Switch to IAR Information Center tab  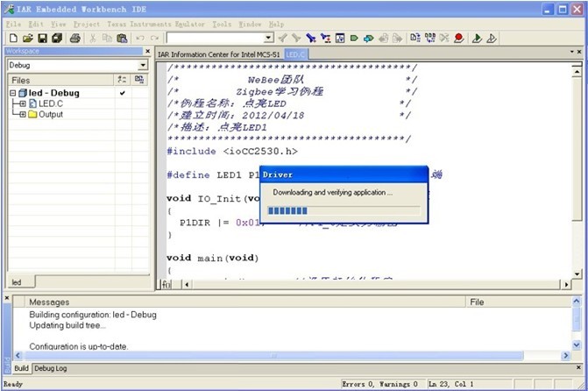point(219,54)
